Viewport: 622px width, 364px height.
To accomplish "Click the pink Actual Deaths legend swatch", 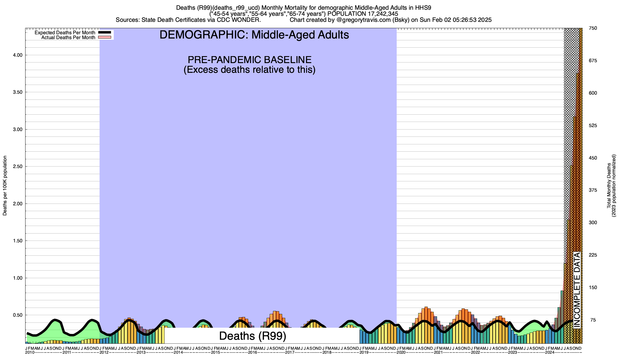I will (104, 37).
